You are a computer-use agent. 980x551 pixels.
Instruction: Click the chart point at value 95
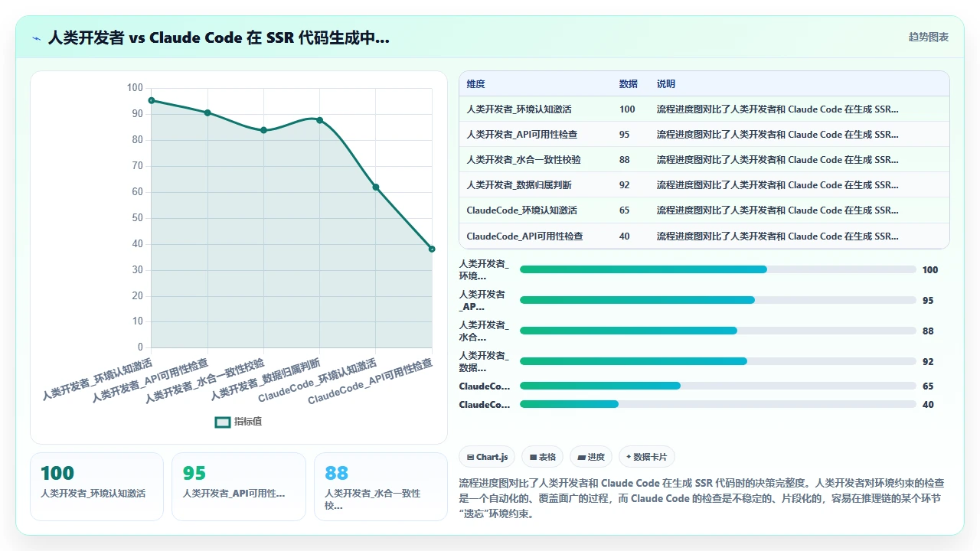click(x=152, y=100)
